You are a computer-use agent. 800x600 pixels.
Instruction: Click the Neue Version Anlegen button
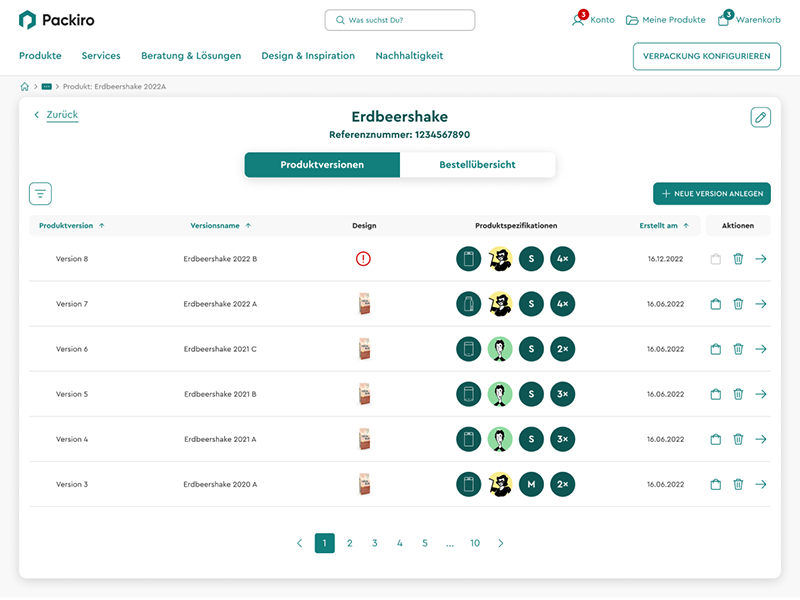click(711, 194)
